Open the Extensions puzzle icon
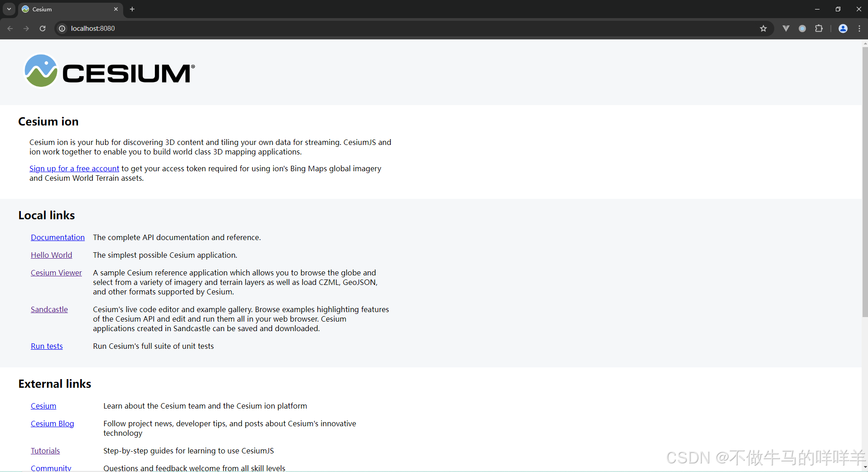The width and height of the screenshot is (868, 472). [x=819, y=29]
